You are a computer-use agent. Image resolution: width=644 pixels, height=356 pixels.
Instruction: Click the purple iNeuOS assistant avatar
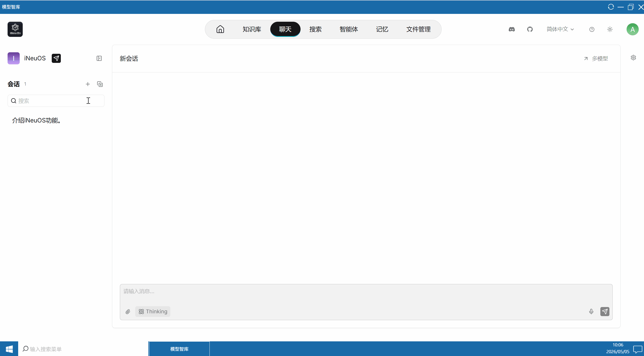pyautogui.click(x=14, y=58)
